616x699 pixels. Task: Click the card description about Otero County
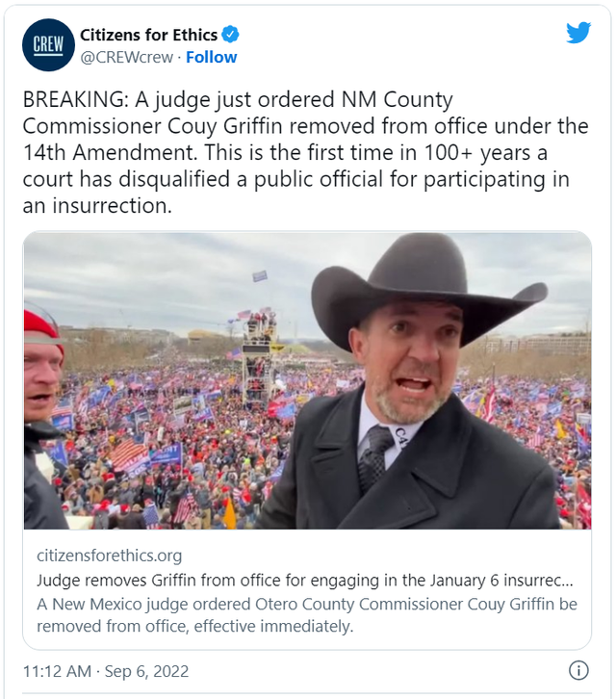[306, 613]
